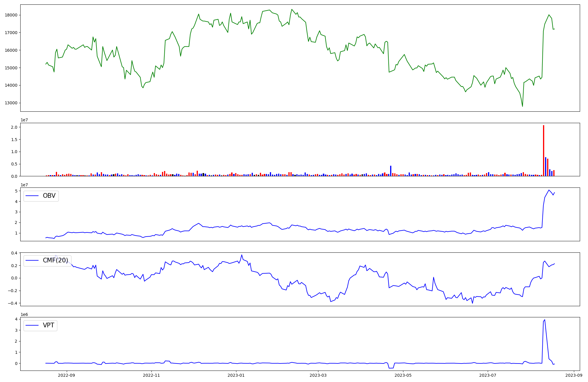Viewport: 588px width, 382px height.
Task: Click the blue line sample in OBV legend
Action: pyautogui.click(x=32, y=196)
